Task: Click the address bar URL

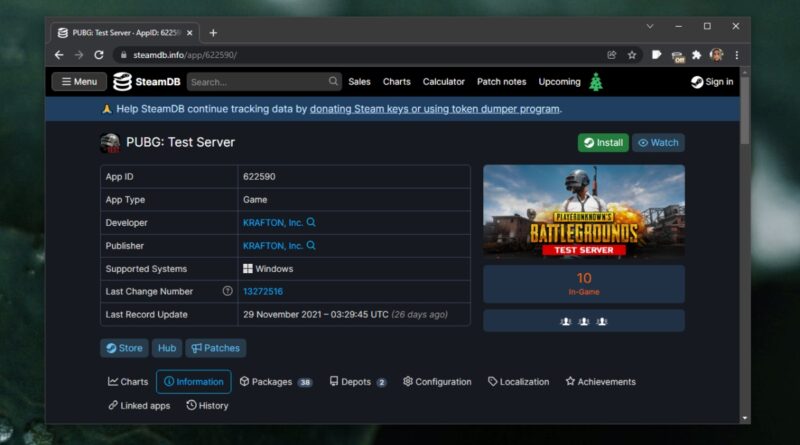Action: 185,55
